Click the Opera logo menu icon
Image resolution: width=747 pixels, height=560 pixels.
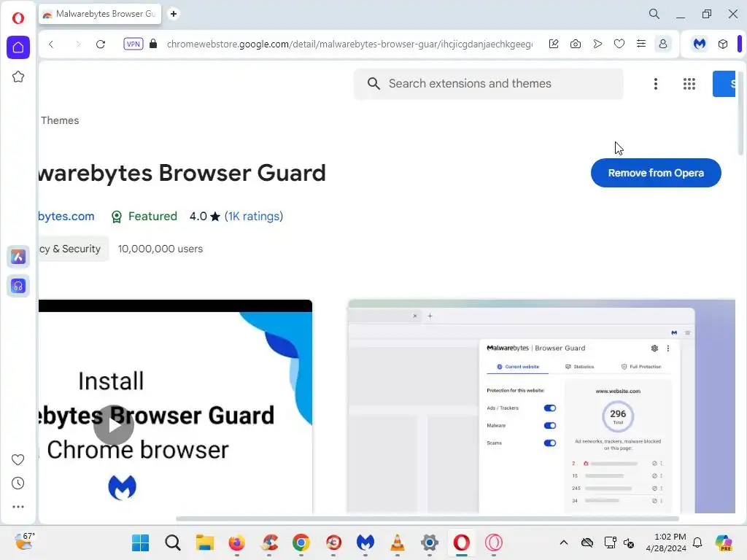click(x=18, y=18)
